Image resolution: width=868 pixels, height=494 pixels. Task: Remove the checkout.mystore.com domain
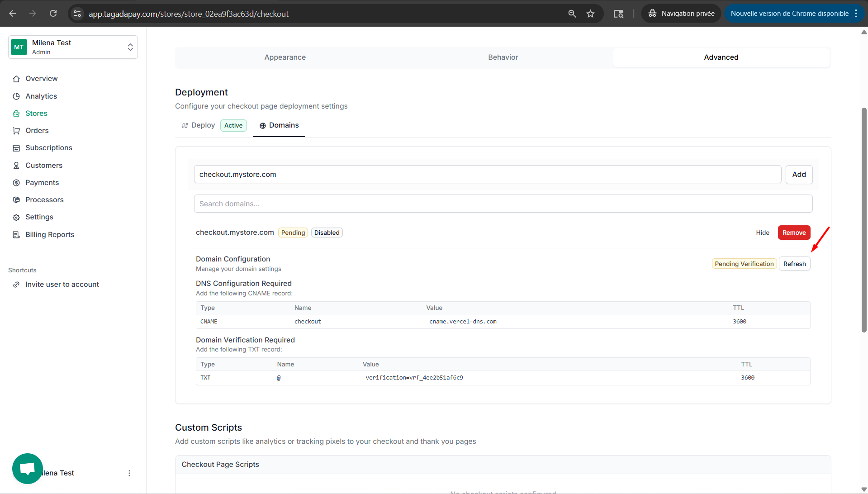click(794, 233)
